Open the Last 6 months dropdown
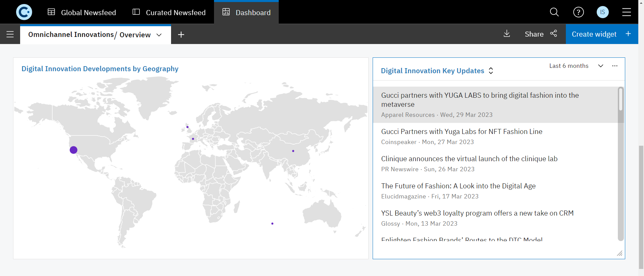644x276 pixels. tap(576, 66)
